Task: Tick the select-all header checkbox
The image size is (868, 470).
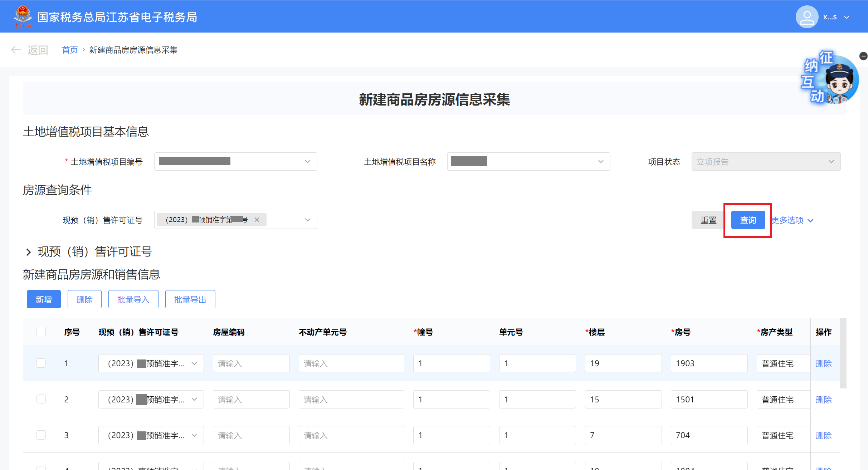Action: (x=41, y=332)
